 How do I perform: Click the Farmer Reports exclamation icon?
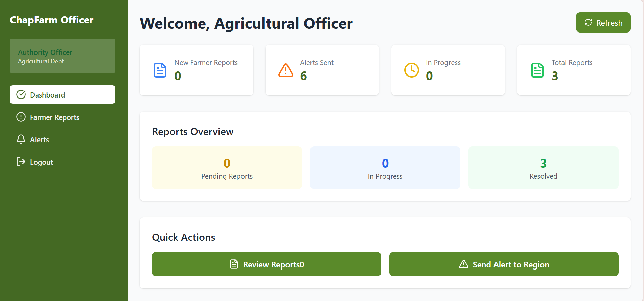point(21,117)
